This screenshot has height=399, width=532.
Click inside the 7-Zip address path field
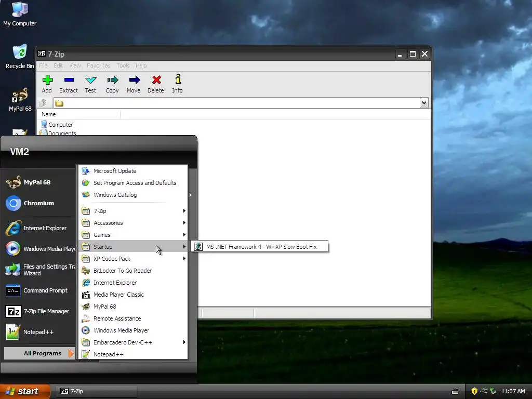[236, 103]
